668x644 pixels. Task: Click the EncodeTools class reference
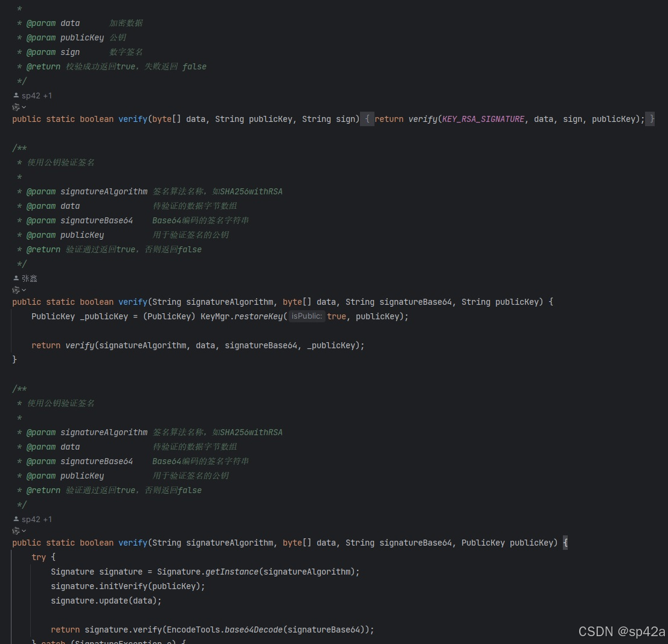(193, 630)
